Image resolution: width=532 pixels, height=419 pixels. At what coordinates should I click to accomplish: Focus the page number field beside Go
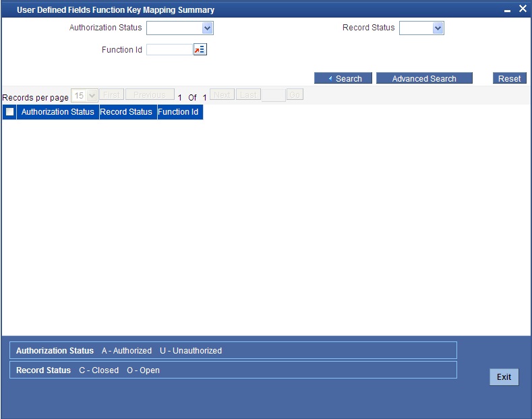click(x=274, y=95)
